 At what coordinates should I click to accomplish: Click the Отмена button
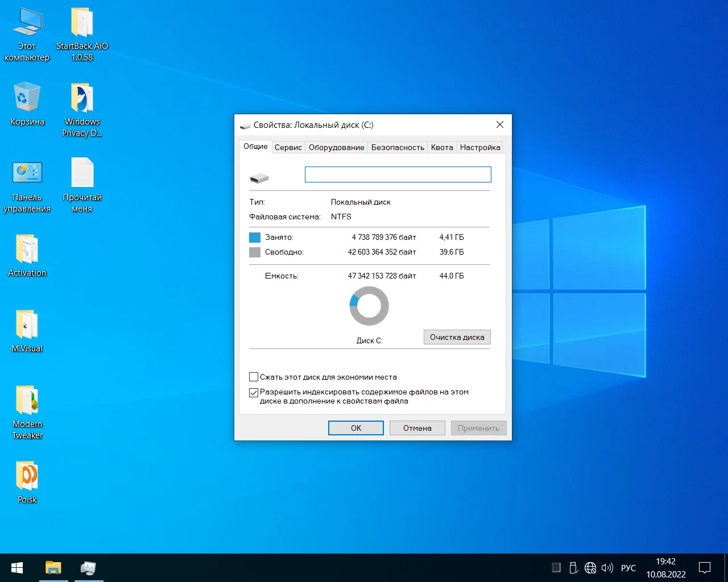click(x=417, y=428)
